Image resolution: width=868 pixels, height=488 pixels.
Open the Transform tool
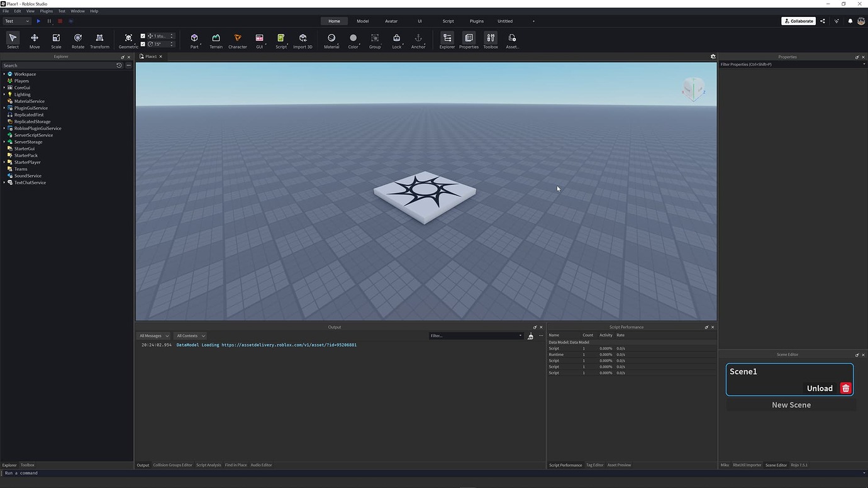[x=99, y=40]
